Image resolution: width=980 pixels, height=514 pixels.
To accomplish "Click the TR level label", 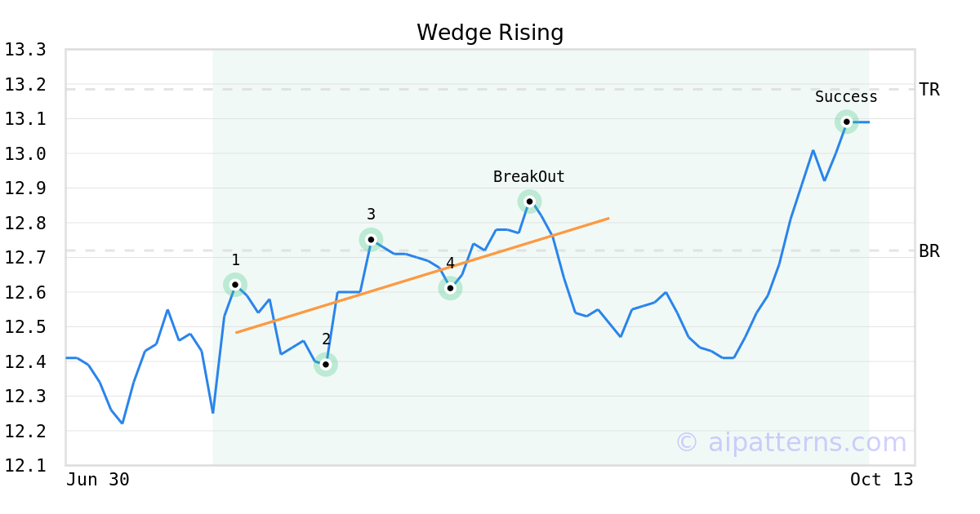I will point(929,90).
